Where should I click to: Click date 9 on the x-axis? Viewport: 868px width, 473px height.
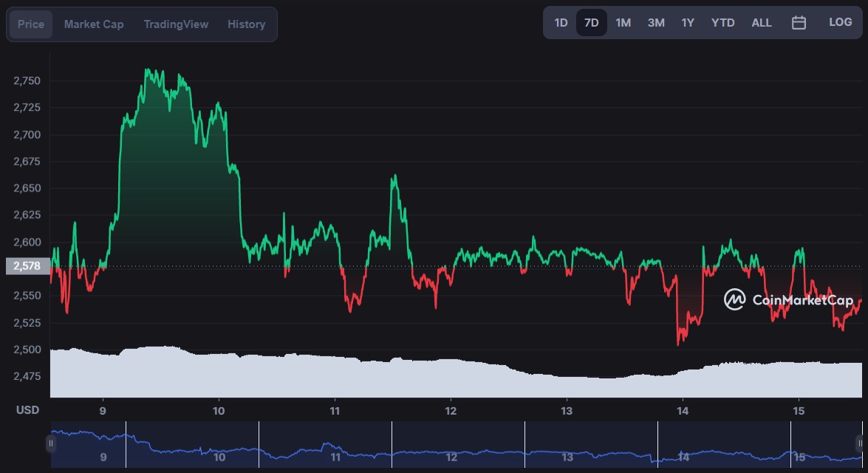tap(103, 411)
